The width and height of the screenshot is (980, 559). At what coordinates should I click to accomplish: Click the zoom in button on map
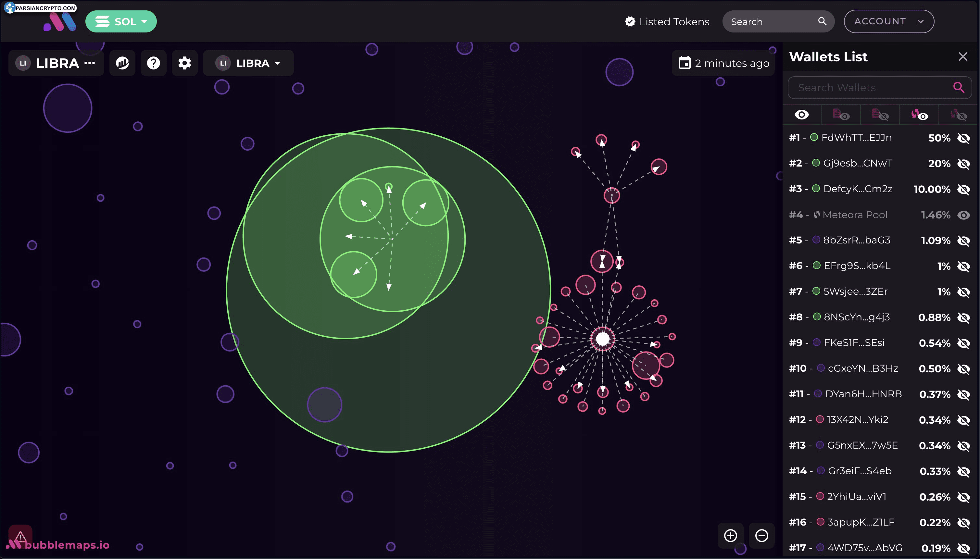click(x=731, y=535)
